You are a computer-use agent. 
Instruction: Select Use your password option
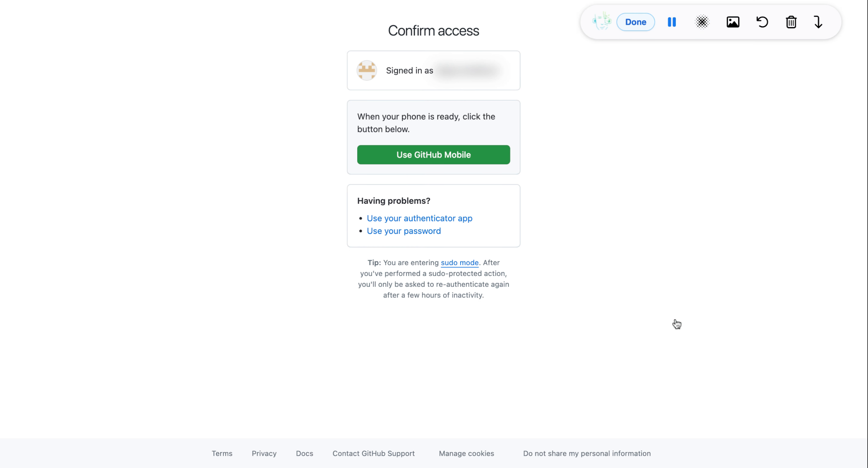(404, 231)
